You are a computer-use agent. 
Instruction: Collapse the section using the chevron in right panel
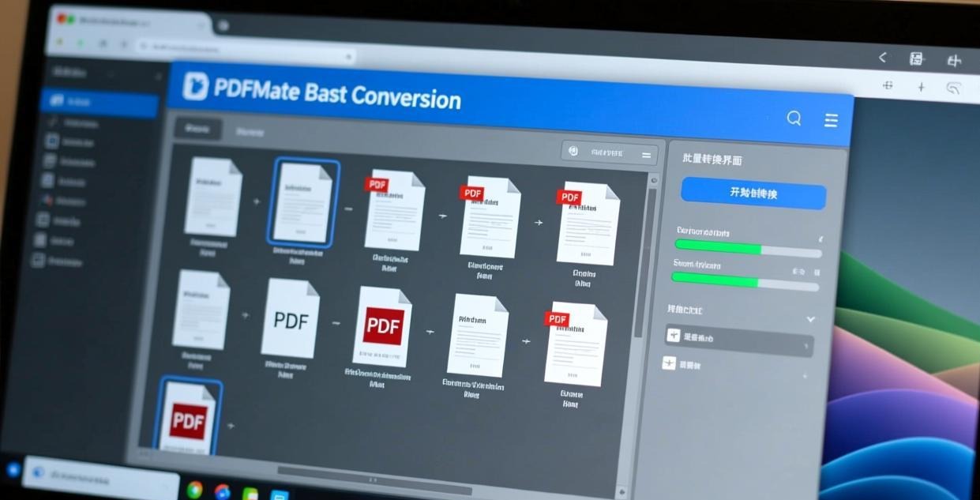click(810, 319)
